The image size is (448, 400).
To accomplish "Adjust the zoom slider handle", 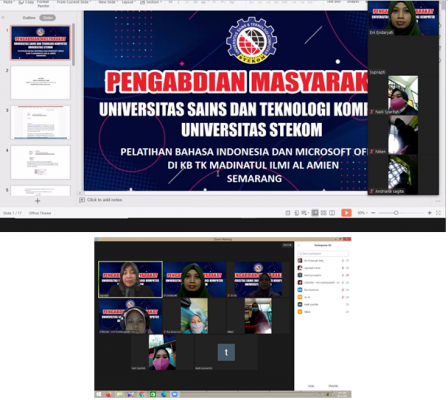I will [396, 213].
